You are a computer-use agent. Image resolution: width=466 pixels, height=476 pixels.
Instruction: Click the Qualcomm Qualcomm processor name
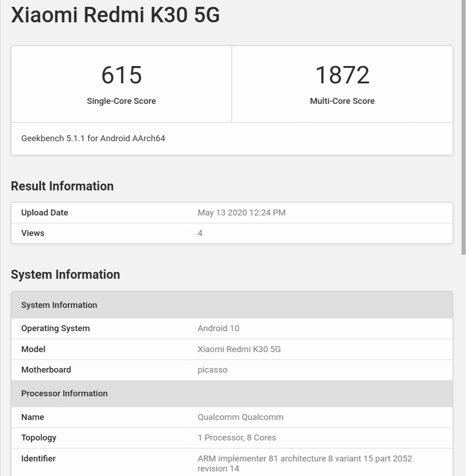[241, 417]
